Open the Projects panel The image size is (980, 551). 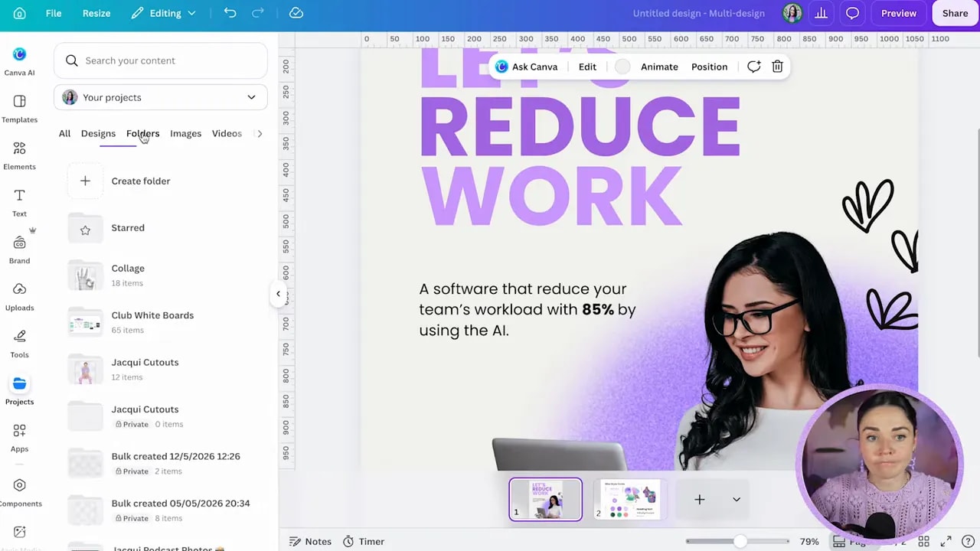(19, 390)
